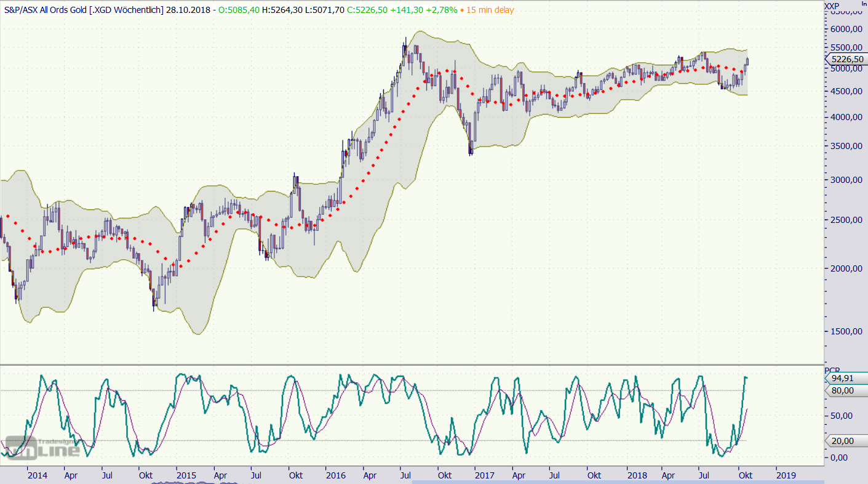The width and height of the screenshot is (868, 484).
Task: Click the '1500,00' price axis label
Action: click(x=845, y=331)
